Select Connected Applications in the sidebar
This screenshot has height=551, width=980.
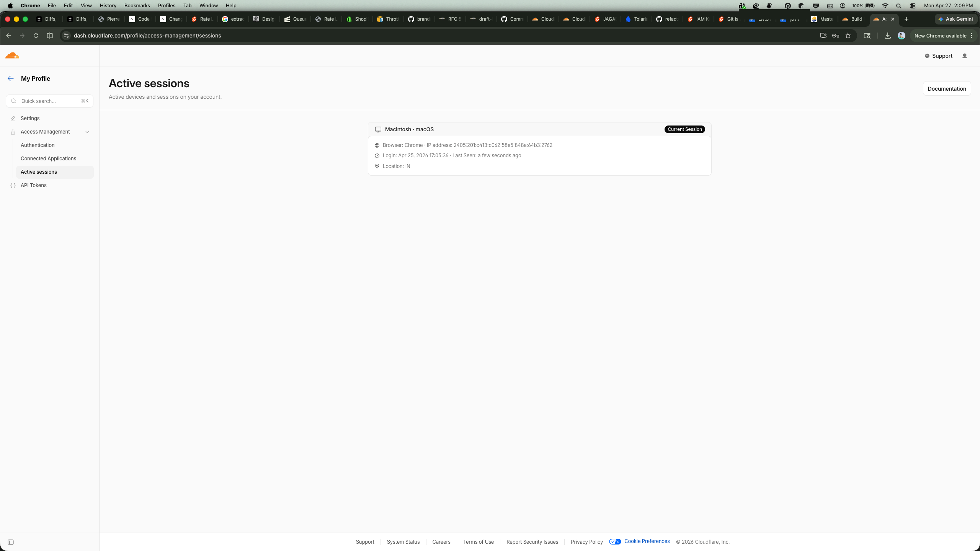(x=48, y=158)
